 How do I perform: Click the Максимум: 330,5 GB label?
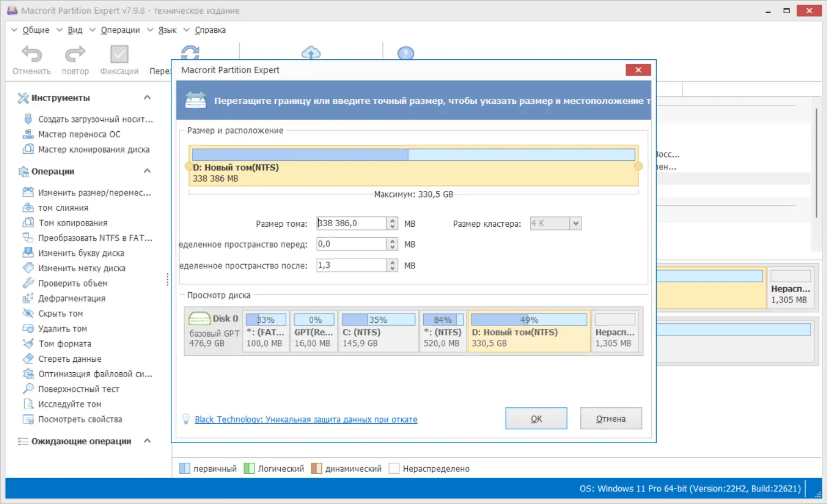point(413,194)
